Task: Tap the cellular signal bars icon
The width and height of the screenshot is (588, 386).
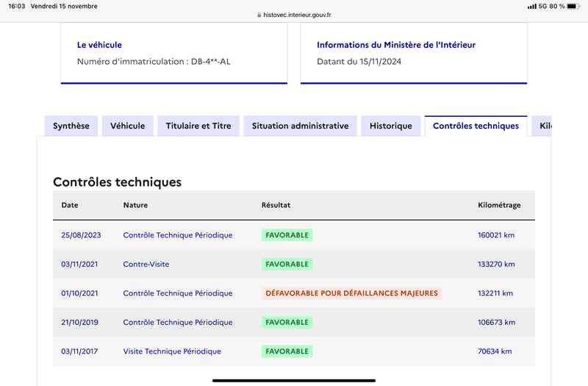Action: [531, 7]
